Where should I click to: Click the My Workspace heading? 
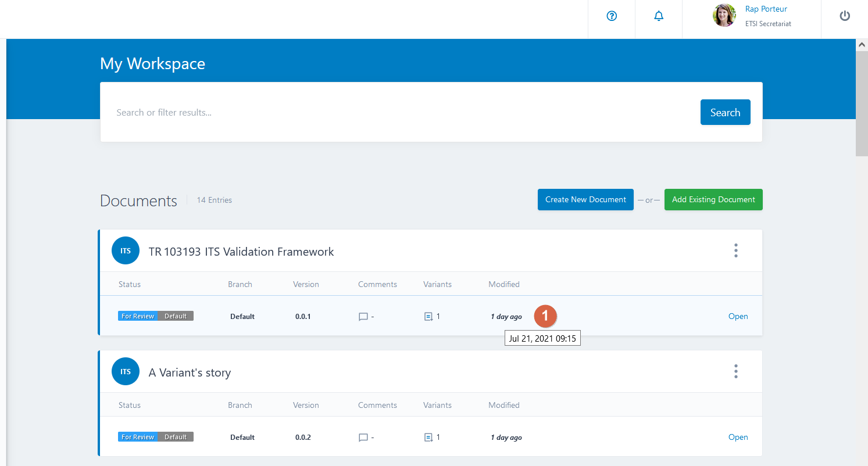click(152, 63)
